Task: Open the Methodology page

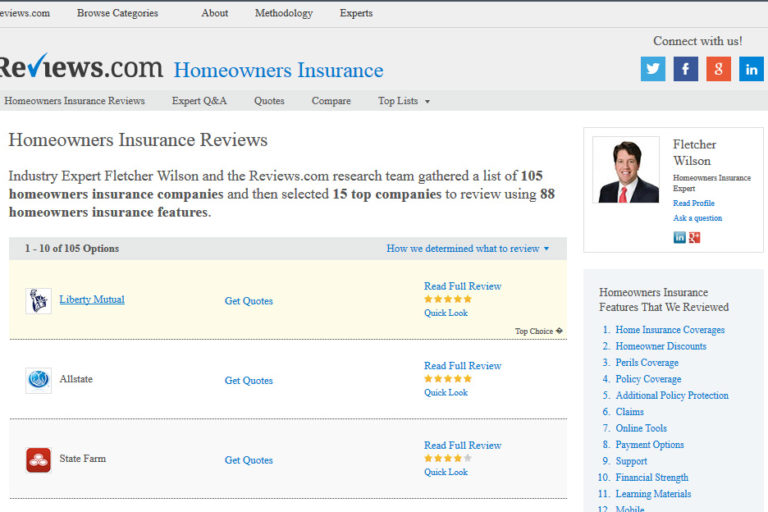Action: click(x=284, y=13)
